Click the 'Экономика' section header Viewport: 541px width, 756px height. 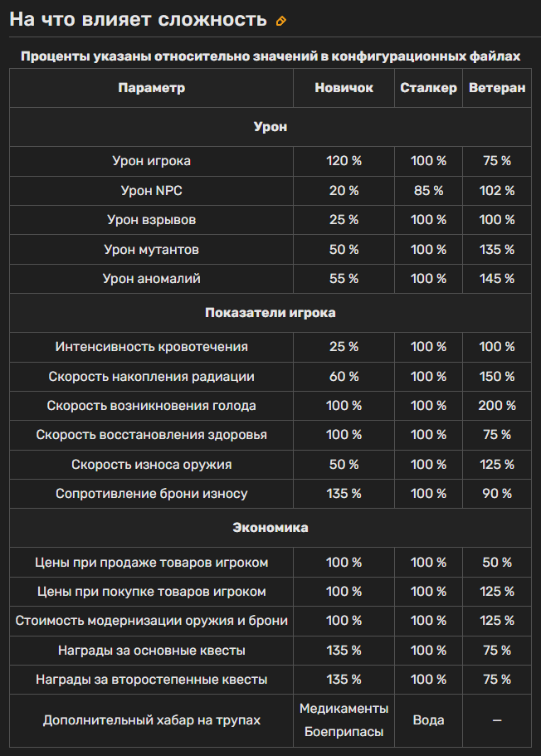(x=270, y=528)
